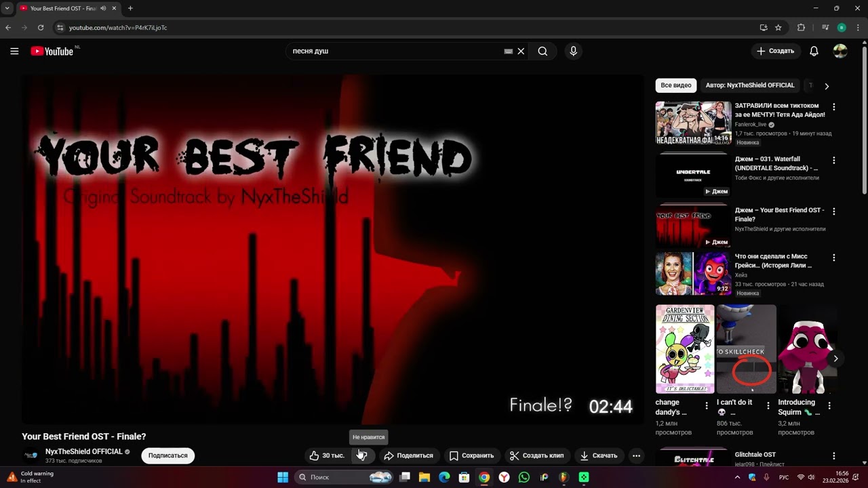Open media controls icon in Chrome toolbar

click(825, 28)
